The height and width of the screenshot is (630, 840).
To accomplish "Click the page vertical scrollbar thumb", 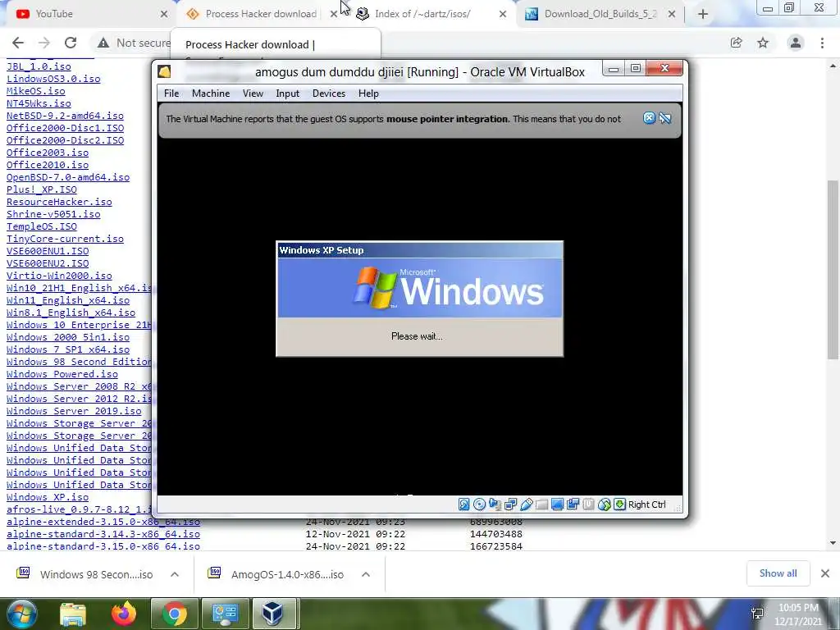I will [833, 269].
